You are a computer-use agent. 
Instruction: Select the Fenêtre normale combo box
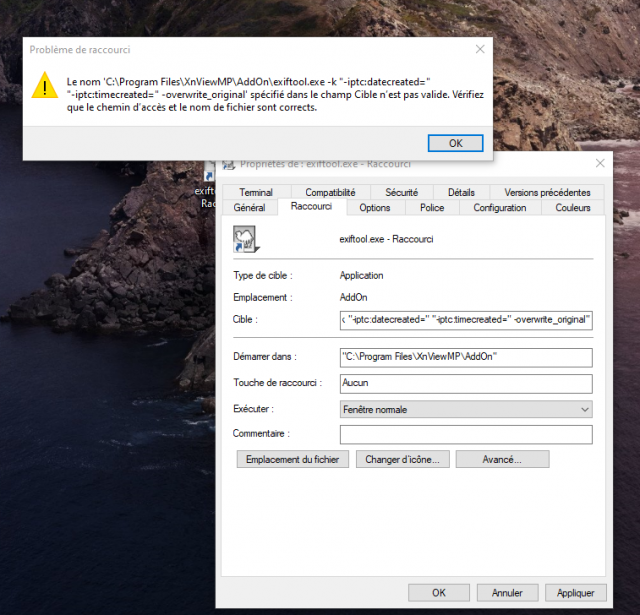click(x=466, y=409)
